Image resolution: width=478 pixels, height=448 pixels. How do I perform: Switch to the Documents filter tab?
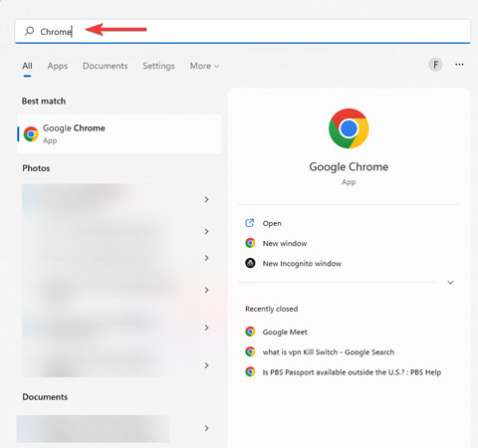point(105,66)
